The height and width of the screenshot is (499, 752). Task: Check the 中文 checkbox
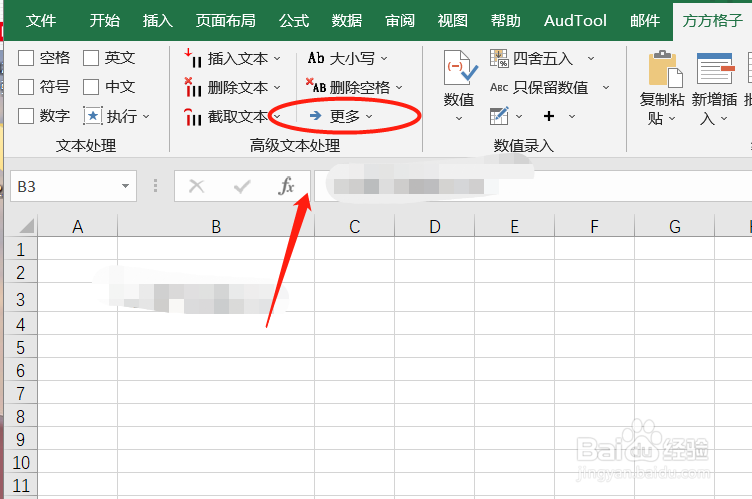click(x=91, y=87)
